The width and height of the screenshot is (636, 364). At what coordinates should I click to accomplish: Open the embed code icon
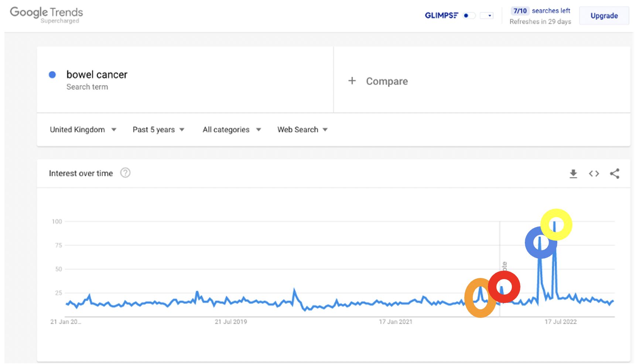pyautogui.click(x=594, y=174)
